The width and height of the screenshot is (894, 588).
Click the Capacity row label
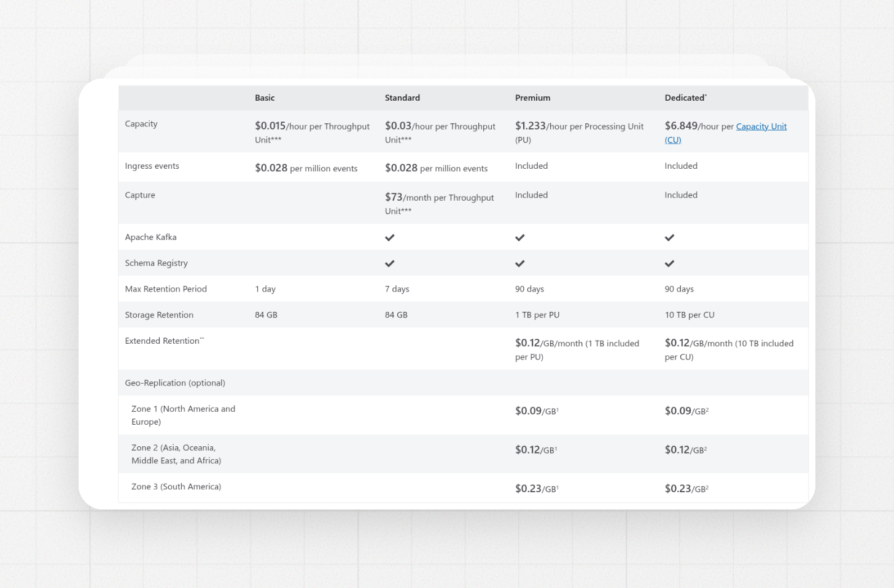pos(141,124)
